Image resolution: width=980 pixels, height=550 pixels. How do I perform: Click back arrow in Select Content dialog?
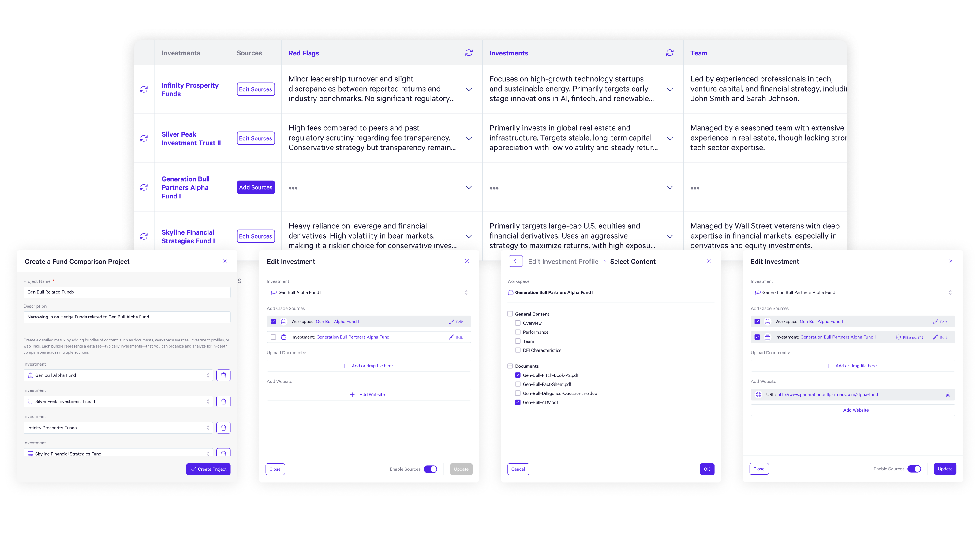pos(515,262)
